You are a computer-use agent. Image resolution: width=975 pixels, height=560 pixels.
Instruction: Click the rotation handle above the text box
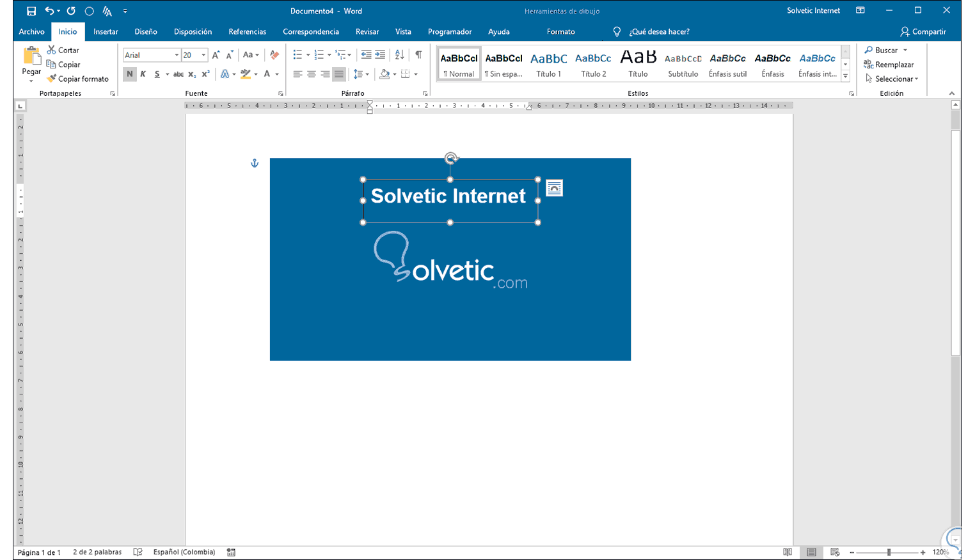click(x=451, y=158)
